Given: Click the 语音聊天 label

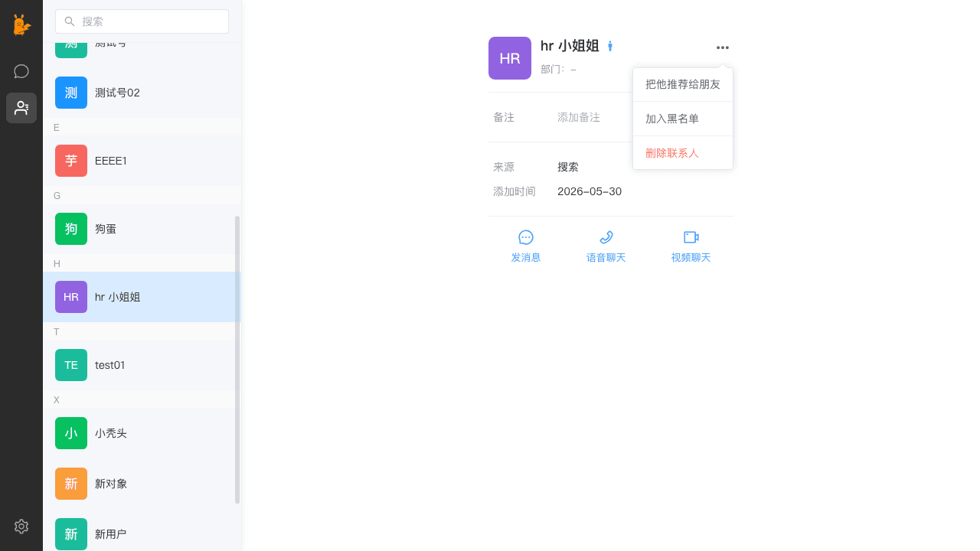Looking at the screenshot, I should (606, 258).
